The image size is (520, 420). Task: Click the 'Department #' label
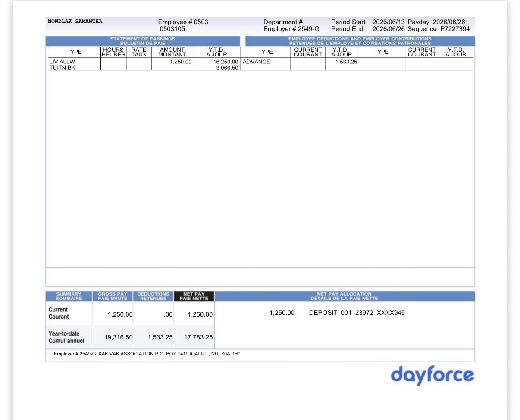[283, 22]
